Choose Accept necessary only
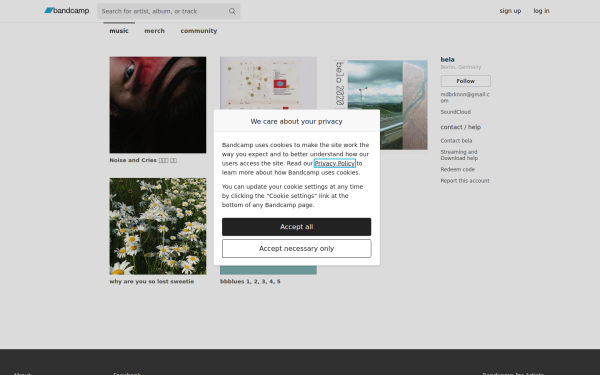This screenshot has height=375, width=600. [296, 249]
